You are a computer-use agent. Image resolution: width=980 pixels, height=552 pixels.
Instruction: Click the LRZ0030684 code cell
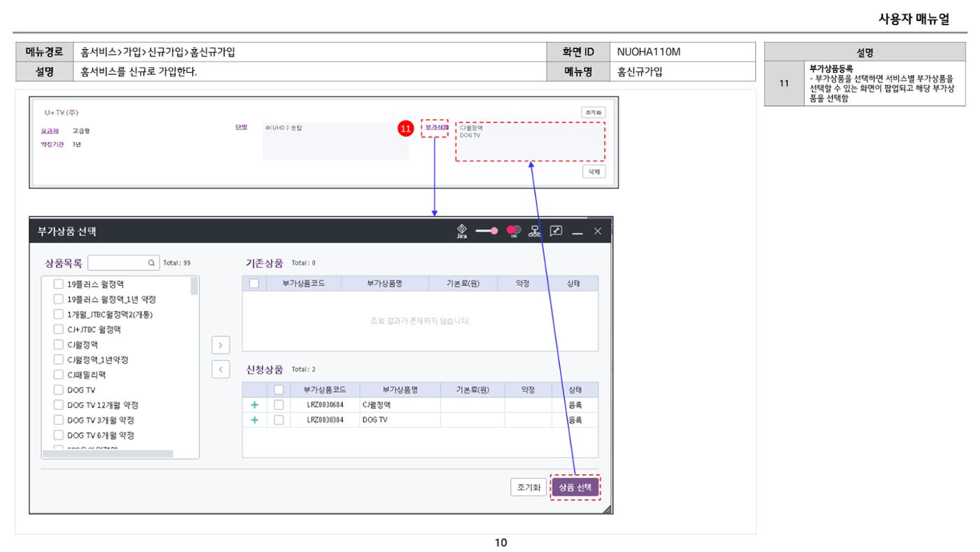(x=325, y=404)
